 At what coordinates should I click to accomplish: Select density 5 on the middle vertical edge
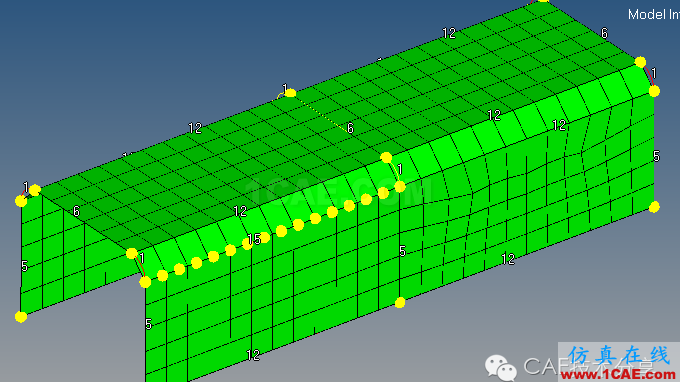coord(402,251)
